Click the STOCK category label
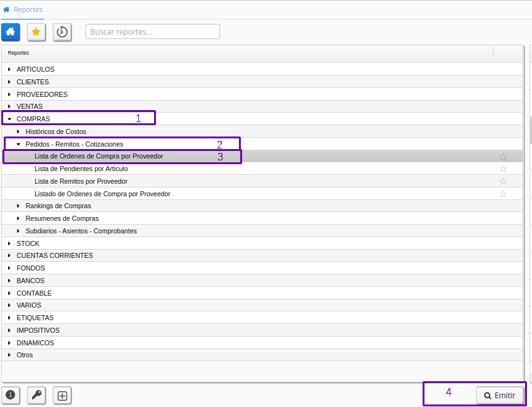532x407 pixels. coord(28,243)
